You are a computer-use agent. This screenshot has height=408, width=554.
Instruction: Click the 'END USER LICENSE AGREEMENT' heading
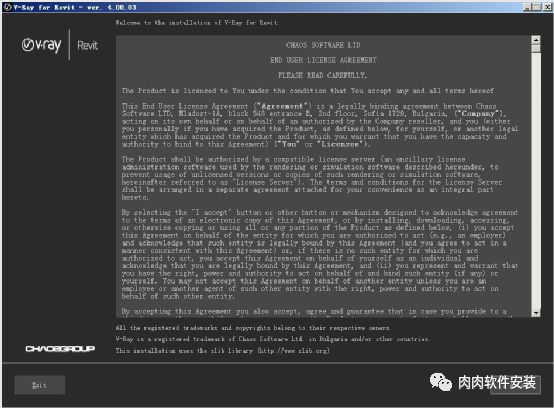click(323, 60)
